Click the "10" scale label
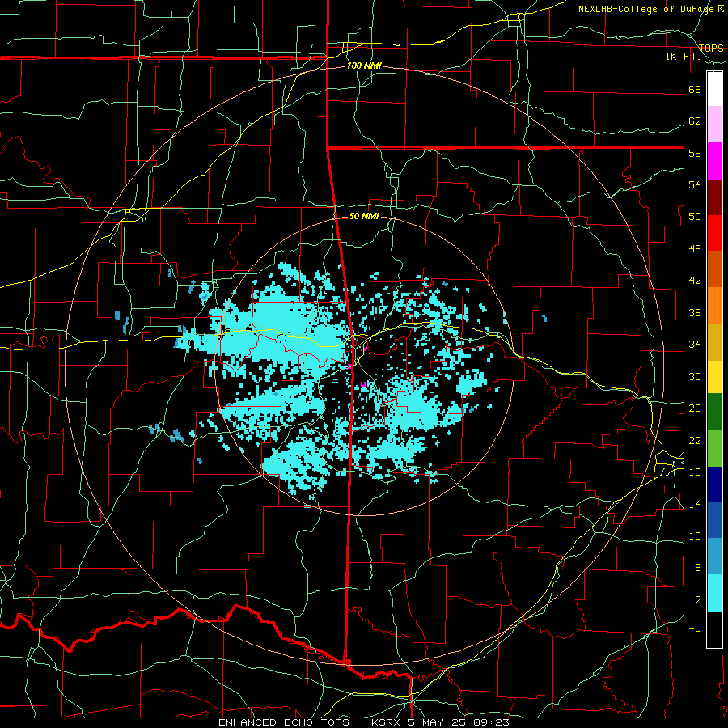Screen dimensions: 728x728 point(695,535)
